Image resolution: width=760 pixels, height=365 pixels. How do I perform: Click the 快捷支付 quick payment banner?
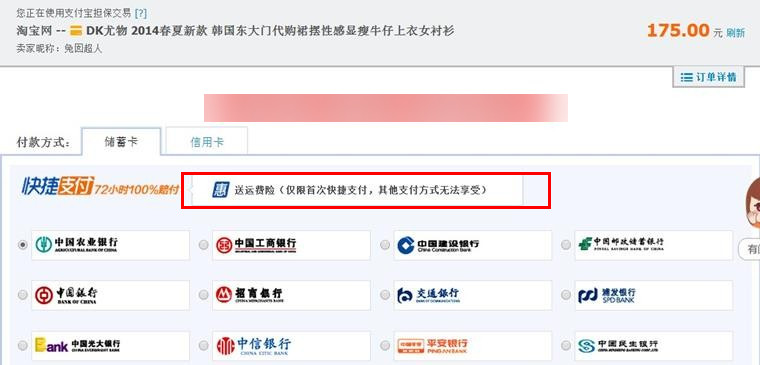[100, 186]
